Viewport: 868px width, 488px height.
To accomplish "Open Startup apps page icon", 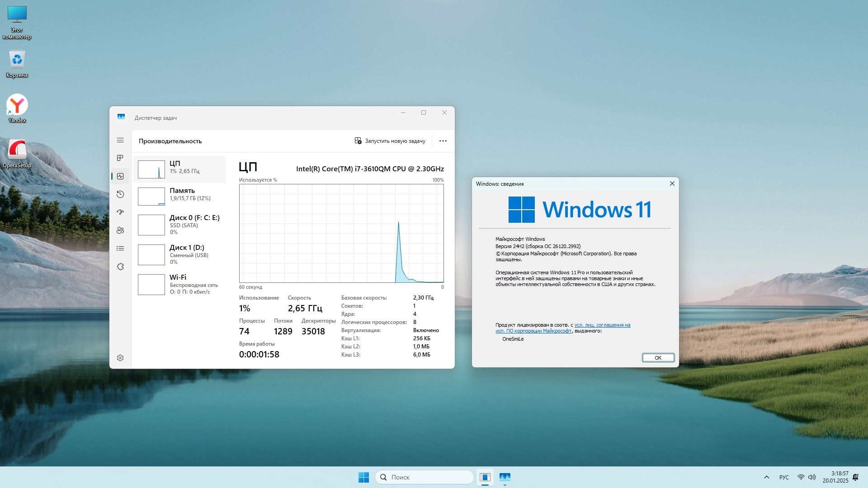I will coord(120,212).
